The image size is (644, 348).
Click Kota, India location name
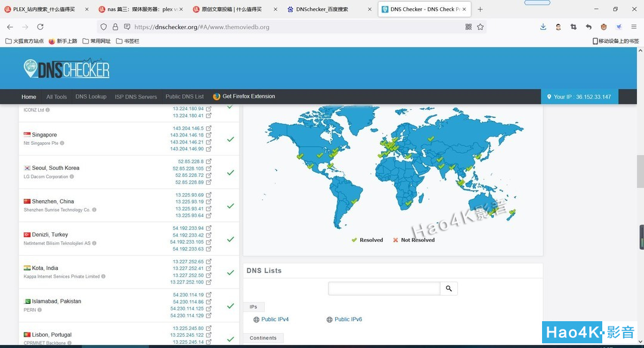(45, 268)
